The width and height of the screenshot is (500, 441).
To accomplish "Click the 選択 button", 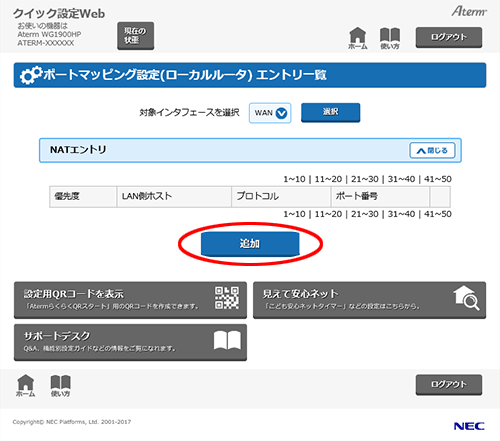I will click(x=330, y=112).
